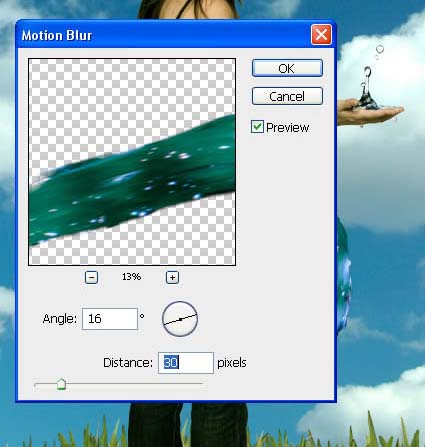Cancel the Motion Blur dialog

(287, 96)
